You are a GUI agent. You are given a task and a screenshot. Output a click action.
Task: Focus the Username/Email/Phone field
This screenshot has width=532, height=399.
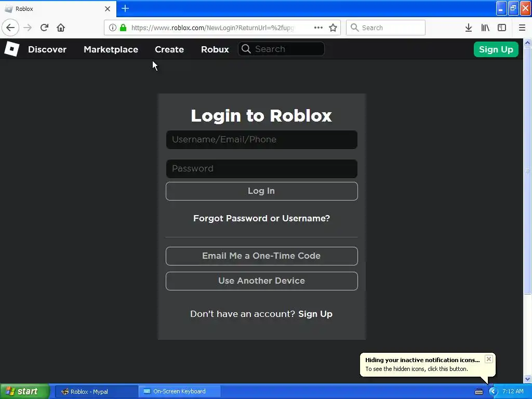[x=262, y=139]
